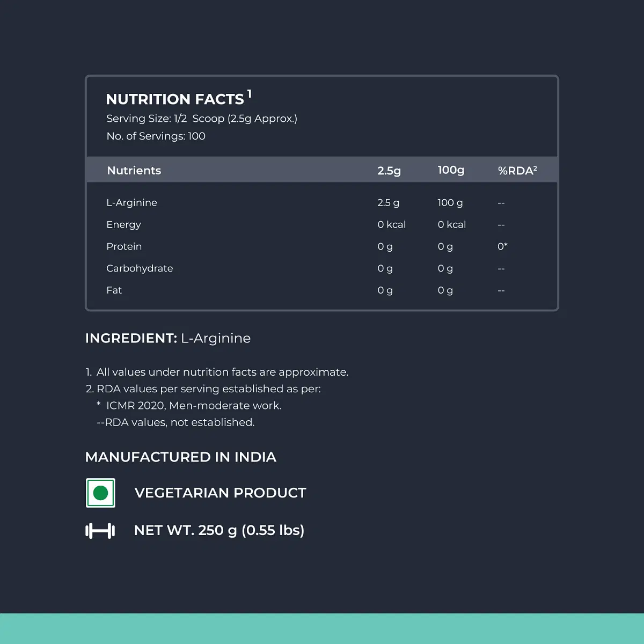The width and height of the screenshot is (644, 644).
Task: Click the Protein RDA value 0*
Action: [502, 246]
